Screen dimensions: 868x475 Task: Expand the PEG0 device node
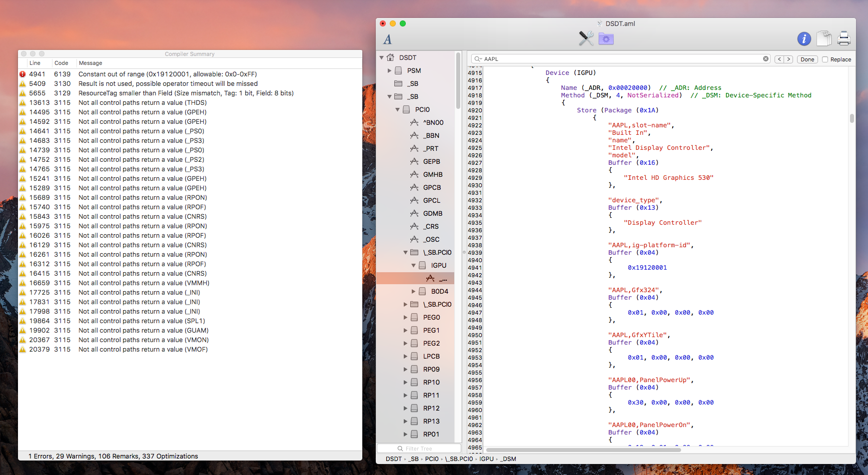(x=406, y=318)
